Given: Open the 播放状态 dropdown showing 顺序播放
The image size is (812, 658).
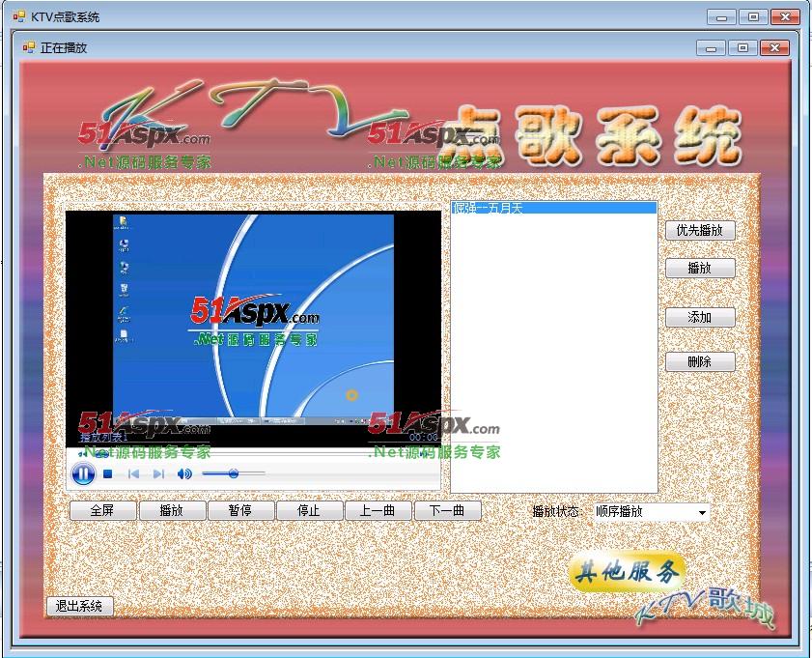Looking at the screenshot, I should [652, 512].
